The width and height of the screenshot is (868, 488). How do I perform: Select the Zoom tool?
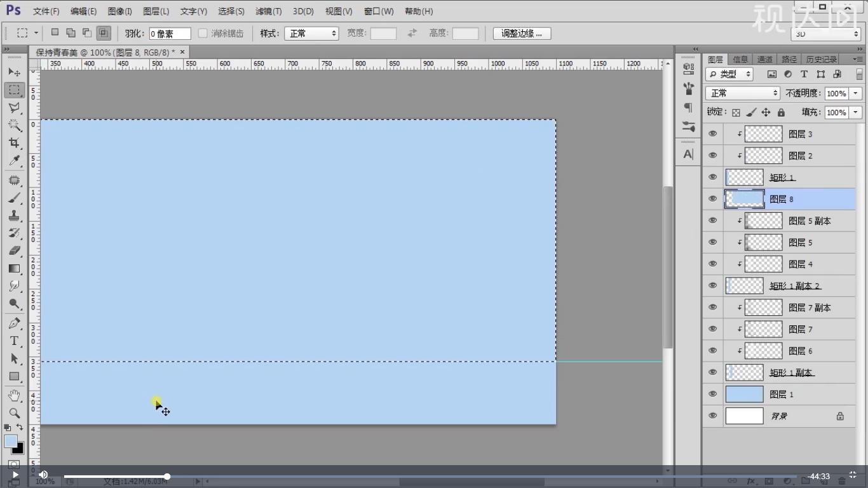point(14,413)
